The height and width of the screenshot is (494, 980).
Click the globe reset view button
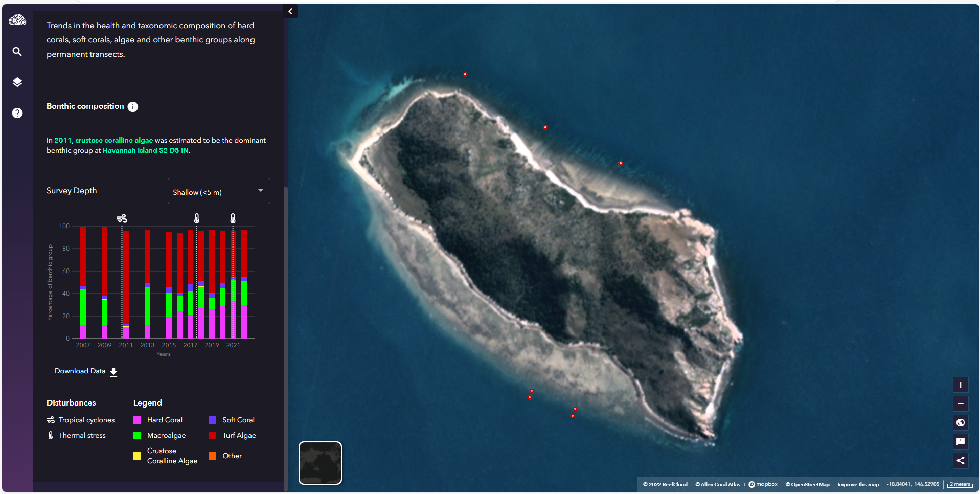click(960, 422)
